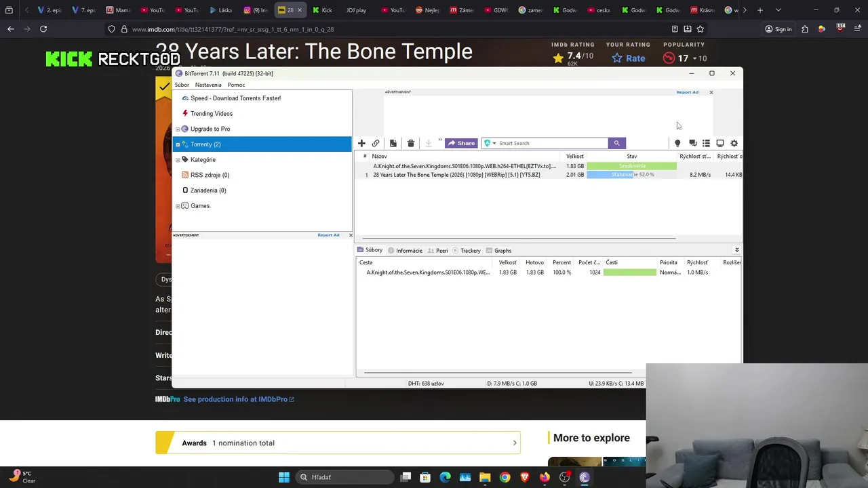
Task: Select Trending Videos in sidebar
Action: (211, 114)
